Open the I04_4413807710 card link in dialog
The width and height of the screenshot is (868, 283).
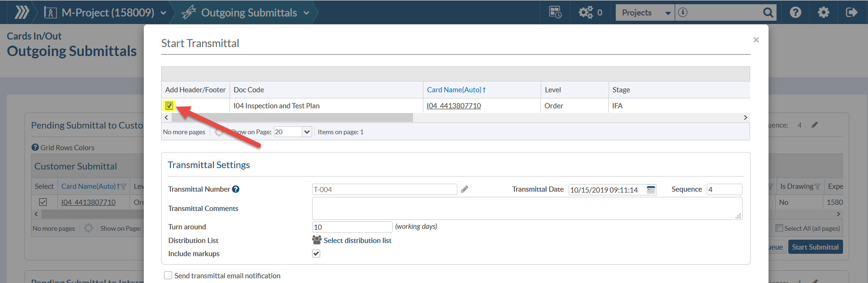(454, 106)
